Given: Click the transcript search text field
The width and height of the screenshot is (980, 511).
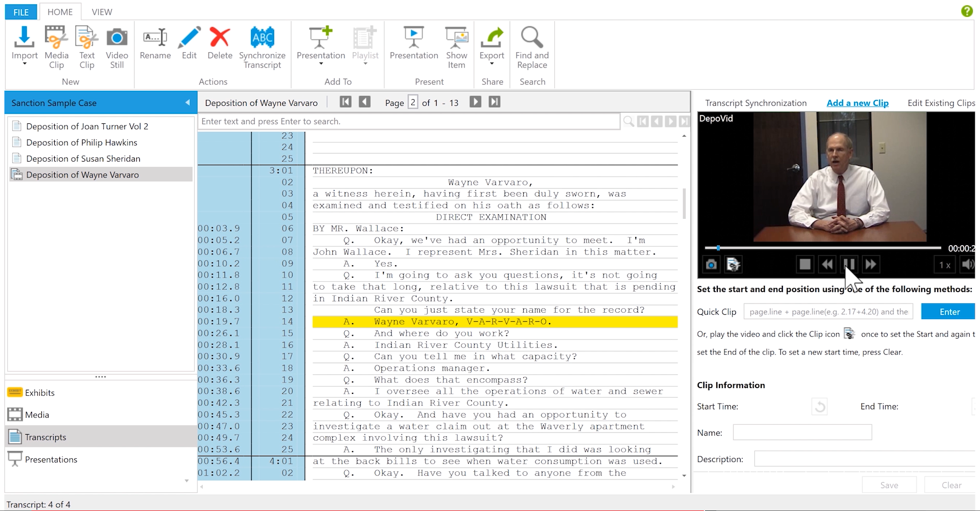Looking at the screenshot, I should coord(409,121).
